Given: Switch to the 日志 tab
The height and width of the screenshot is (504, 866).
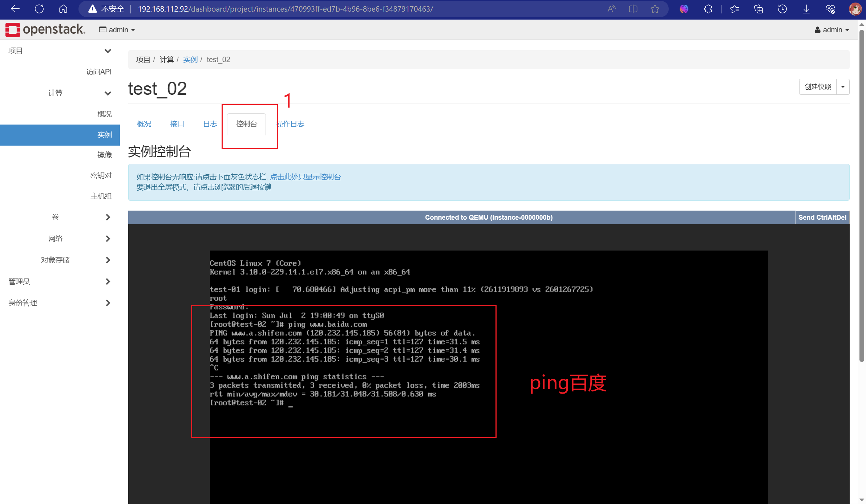Looking at the screenshot, I should click(x=210, y=124).
